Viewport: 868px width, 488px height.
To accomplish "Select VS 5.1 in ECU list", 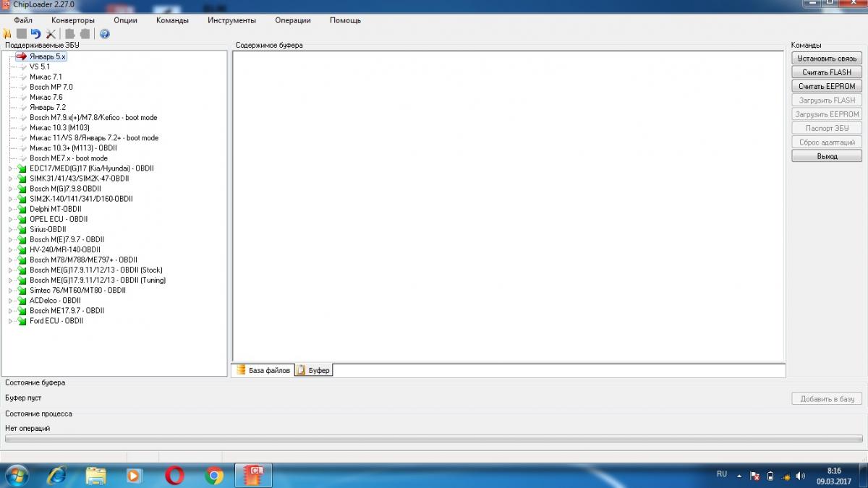I will (x=40, y=67).
